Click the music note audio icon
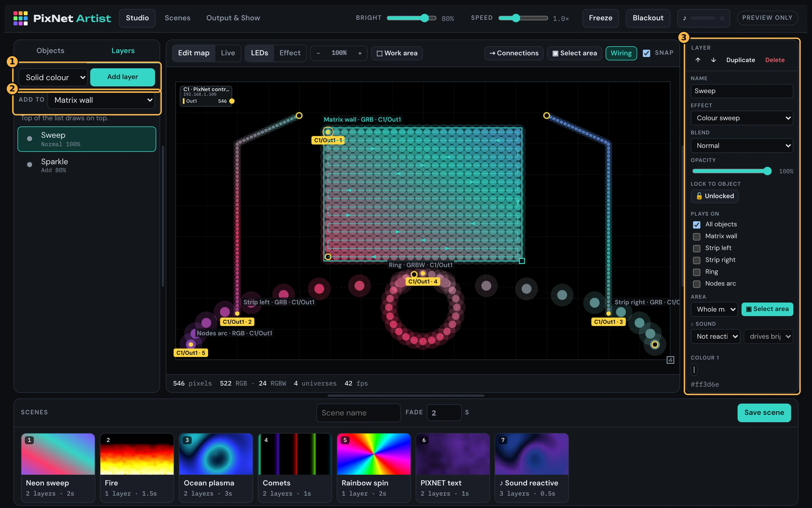812x508 pixels. pos(685,18)
